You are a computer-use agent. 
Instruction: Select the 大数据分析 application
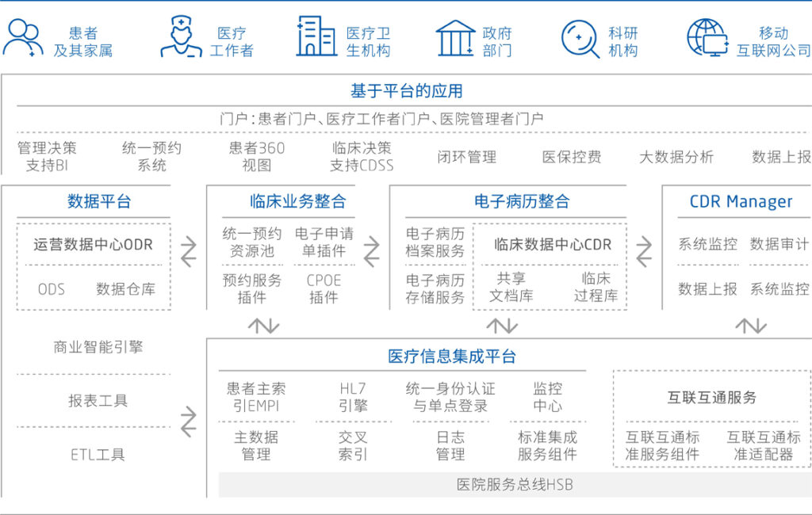pos(676,157)
